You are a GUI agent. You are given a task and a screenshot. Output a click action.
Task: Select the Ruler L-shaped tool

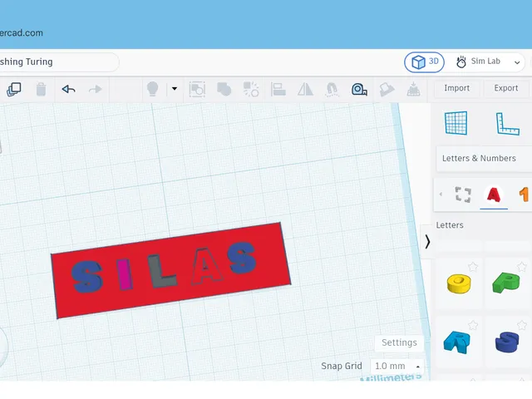click(508, 124)
